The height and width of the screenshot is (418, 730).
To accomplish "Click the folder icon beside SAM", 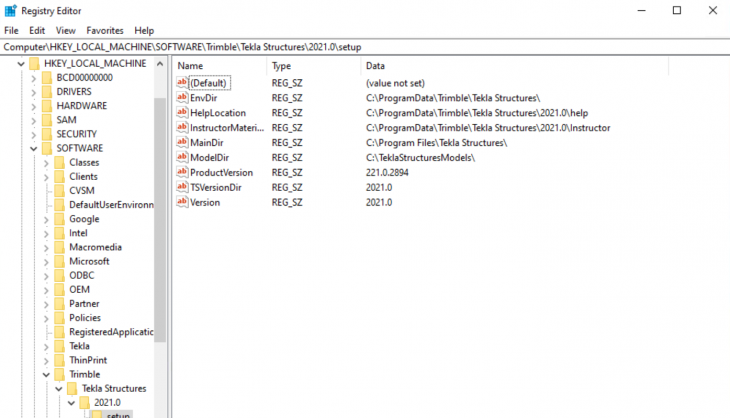I will click(x=47, y=120).
